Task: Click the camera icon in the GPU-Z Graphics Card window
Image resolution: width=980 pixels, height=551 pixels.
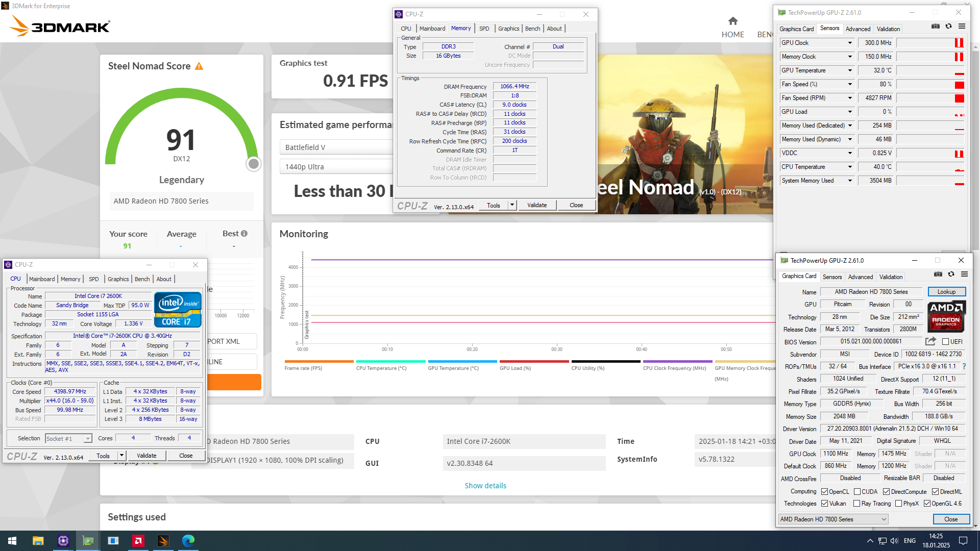Action: click(938, 274)
